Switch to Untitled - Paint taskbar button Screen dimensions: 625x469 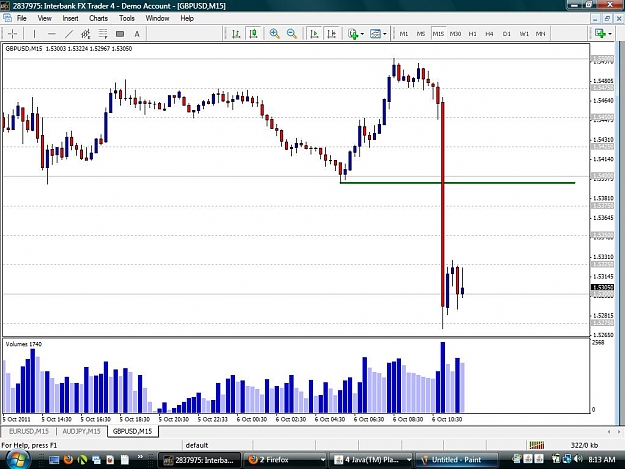pos(457,460)
